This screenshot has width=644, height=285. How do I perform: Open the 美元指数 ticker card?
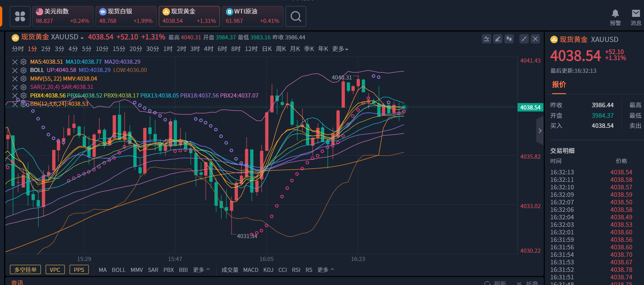pos(63,16)
